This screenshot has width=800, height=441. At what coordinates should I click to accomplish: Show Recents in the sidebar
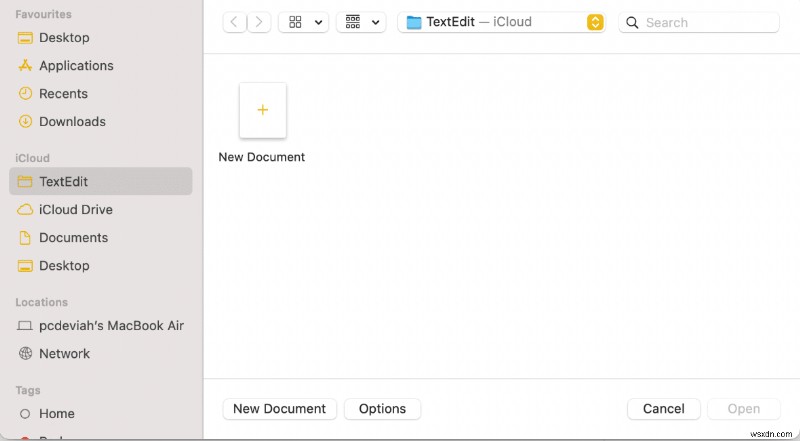tap(63, 94)
